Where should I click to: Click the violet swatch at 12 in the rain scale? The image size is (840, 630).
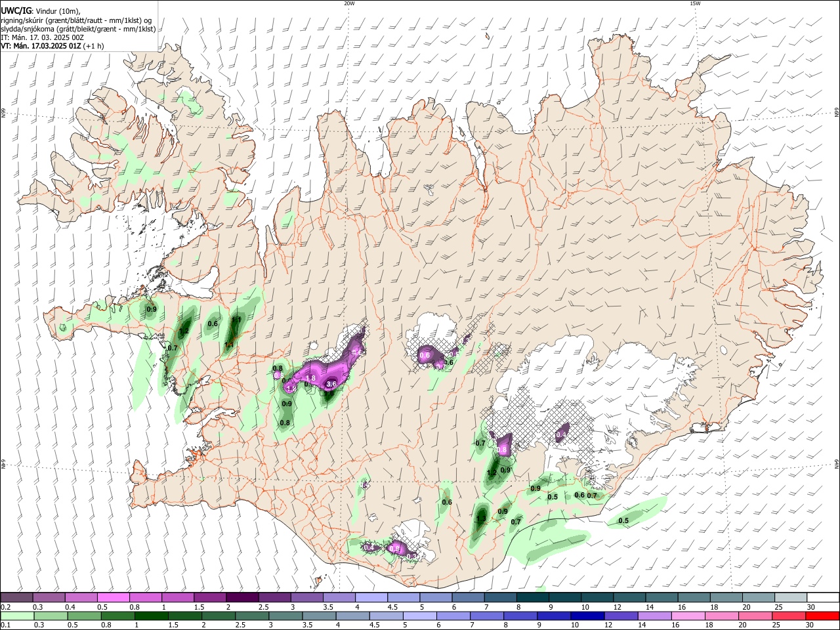click(x=621, y=616)
